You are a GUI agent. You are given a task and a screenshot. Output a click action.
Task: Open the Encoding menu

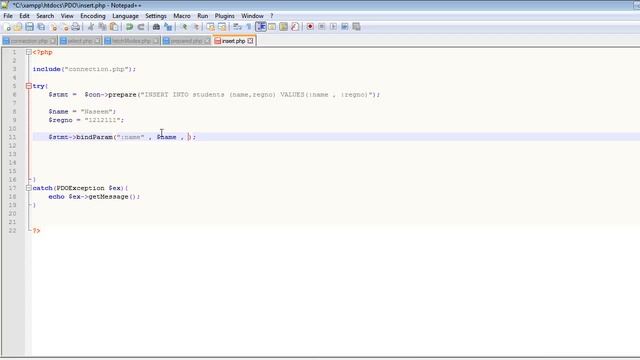[x=93, y=16]
